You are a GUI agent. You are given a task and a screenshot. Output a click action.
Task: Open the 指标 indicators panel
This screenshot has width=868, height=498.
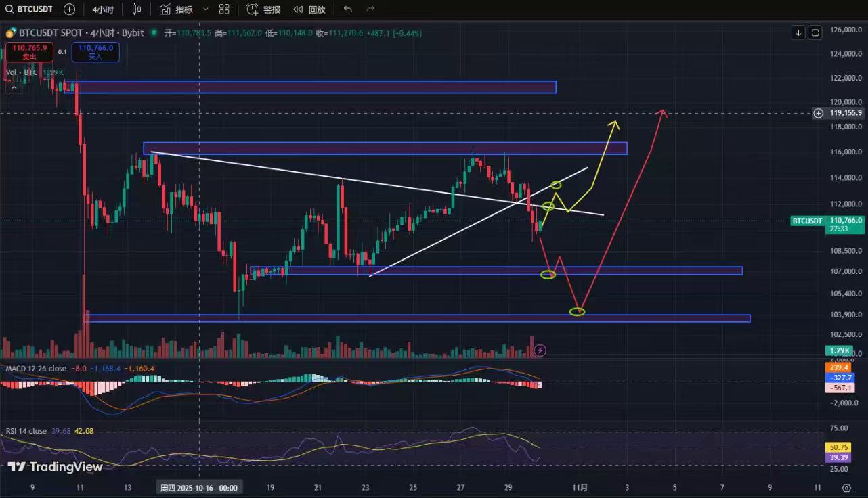(176, 9)
